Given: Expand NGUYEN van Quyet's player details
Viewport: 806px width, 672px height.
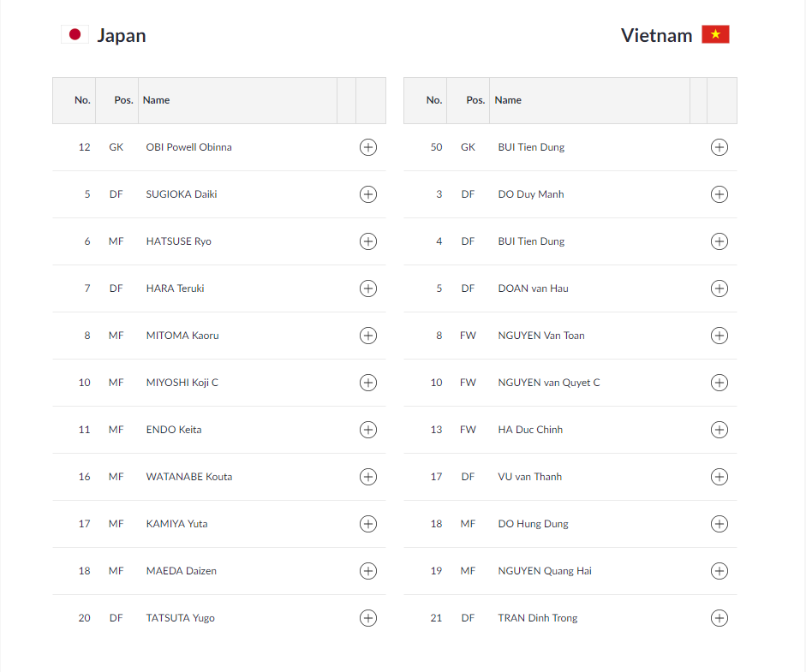Looking at the screenshot, I should 719,383.
